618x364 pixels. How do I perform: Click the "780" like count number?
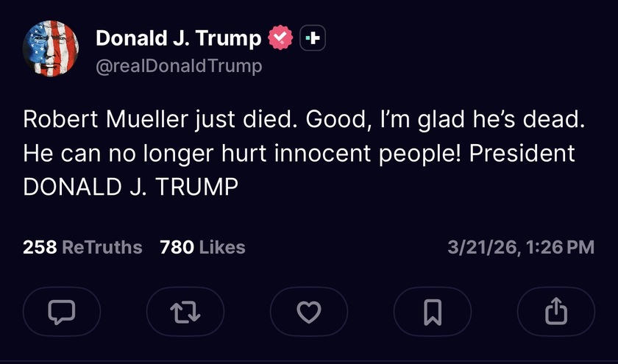pyautogui.click(x=177, y=247)
